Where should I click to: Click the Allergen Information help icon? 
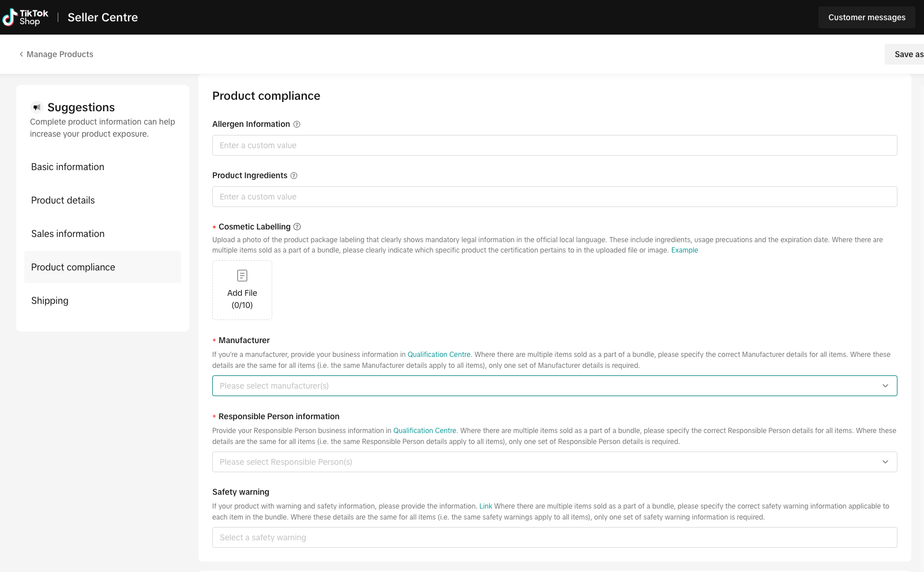click(296, 125)
